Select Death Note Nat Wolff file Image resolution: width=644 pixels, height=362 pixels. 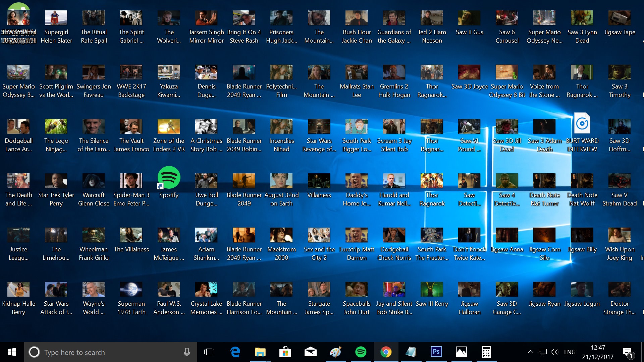click(x=582, y=190)
